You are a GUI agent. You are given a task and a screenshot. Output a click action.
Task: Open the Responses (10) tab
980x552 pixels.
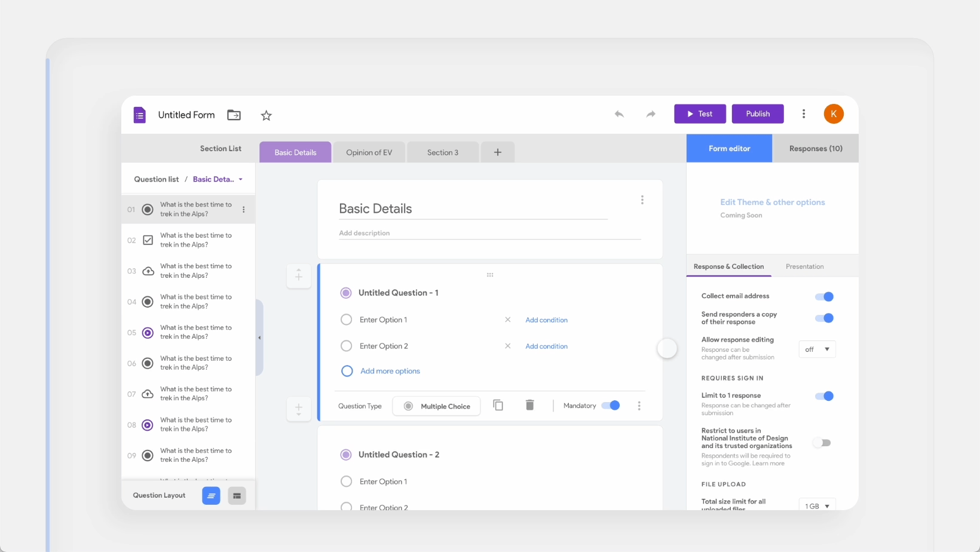(816, 148)
